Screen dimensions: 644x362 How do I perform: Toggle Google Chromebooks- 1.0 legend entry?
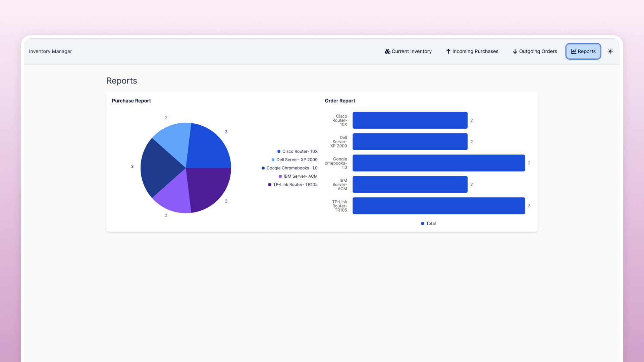click(291, 168)
